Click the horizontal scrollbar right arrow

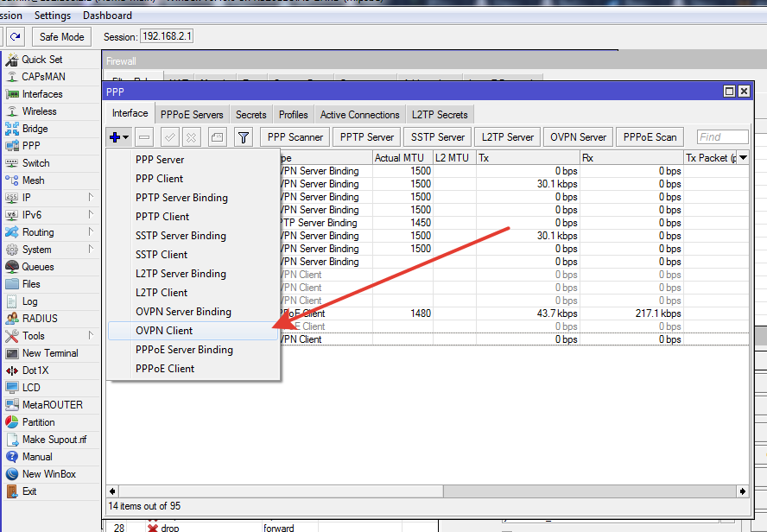(743, 491)
